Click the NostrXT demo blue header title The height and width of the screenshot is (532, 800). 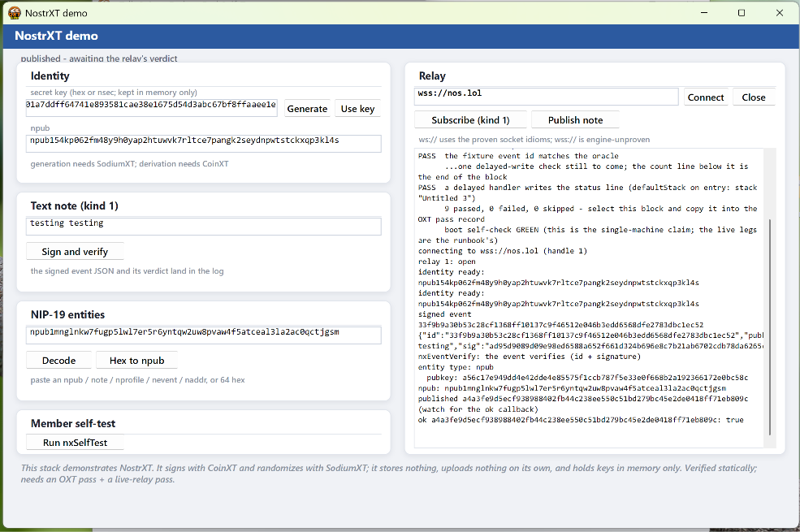point(56,36)
